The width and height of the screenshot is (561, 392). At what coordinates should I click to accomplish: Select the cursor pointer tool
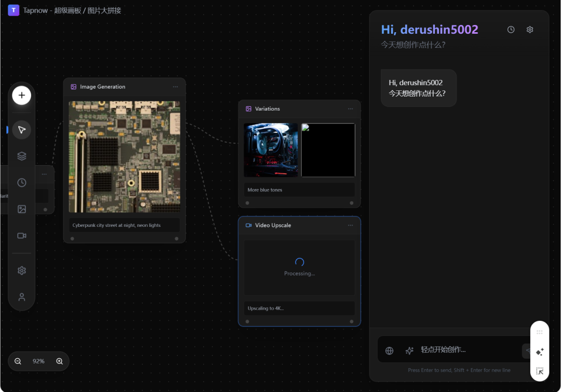(22, 130)
